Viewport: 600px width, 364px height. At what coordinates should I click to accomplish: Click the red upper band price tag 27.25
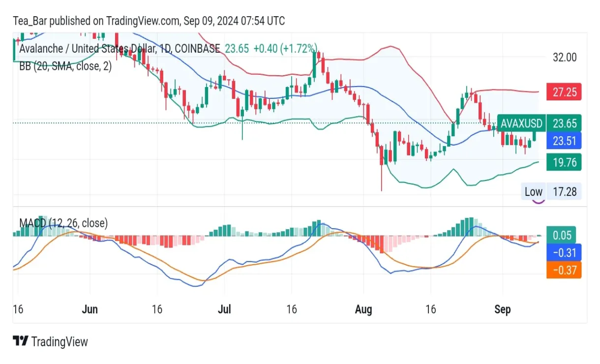[564, 91]
